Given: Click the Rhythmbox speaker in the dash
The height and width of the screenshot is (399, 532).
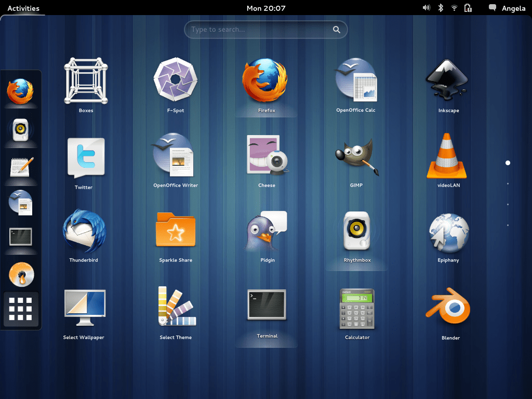Looking at the screenshot, I should [20, 129].
